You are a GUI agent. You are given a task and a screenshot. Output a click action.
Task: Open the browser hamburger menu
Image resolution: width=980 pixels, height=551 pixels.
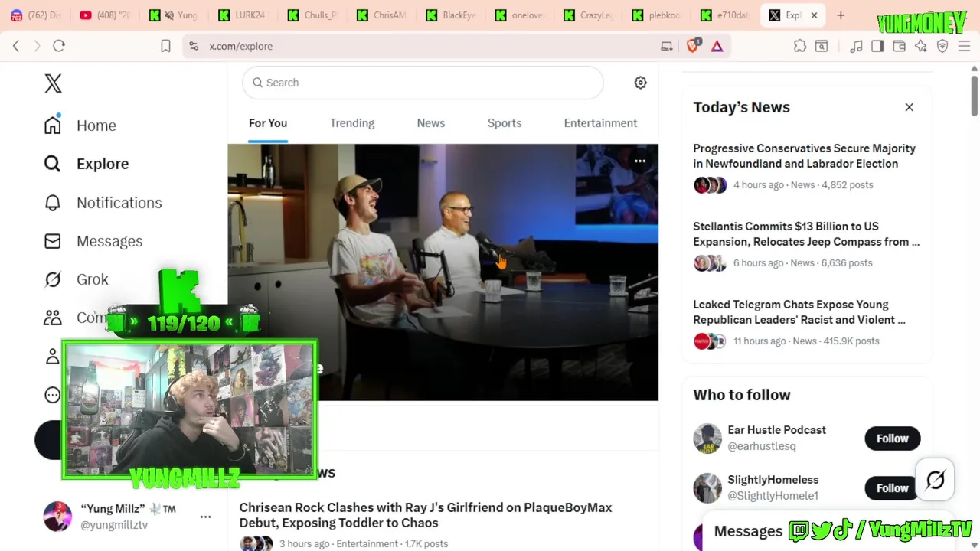(964, 46)
